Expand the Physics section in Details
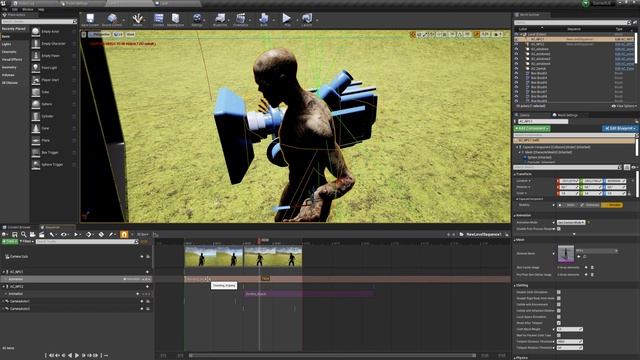This screenshot has height=360, width=640. point(515,358)
